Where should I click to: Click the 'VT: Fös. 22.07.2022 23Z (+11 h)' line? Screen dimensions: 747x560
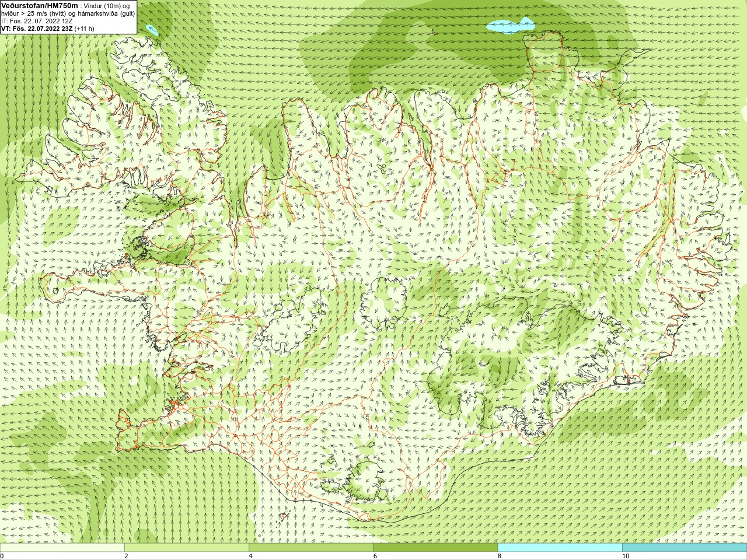(x=47, y=29)
